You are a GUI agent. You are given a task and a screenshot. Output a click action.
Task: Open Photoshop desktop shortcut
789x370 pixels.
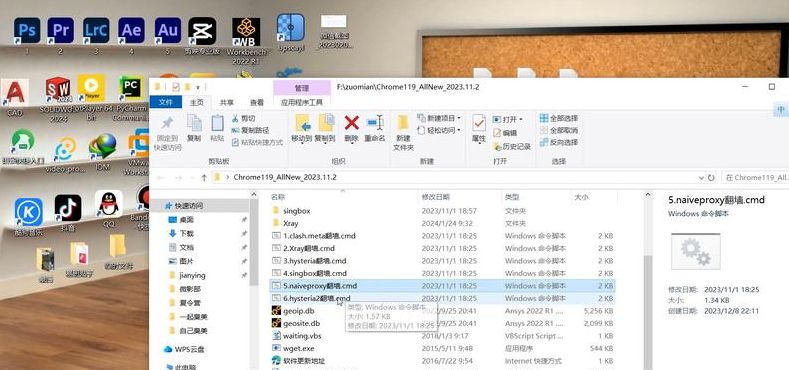point(27,30)
